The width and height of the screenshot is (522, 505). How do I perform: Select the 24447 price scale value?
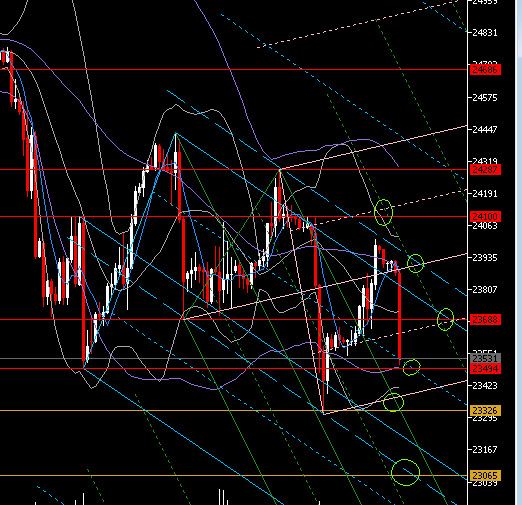tap(485, 129)
